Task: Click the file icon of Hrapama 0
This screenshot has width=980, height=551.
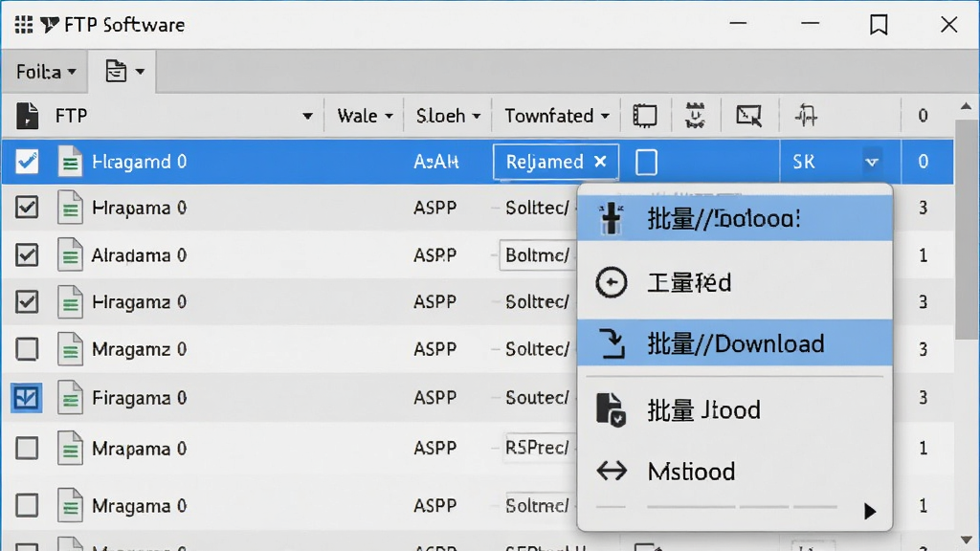Action: click(x=70, y=208)
